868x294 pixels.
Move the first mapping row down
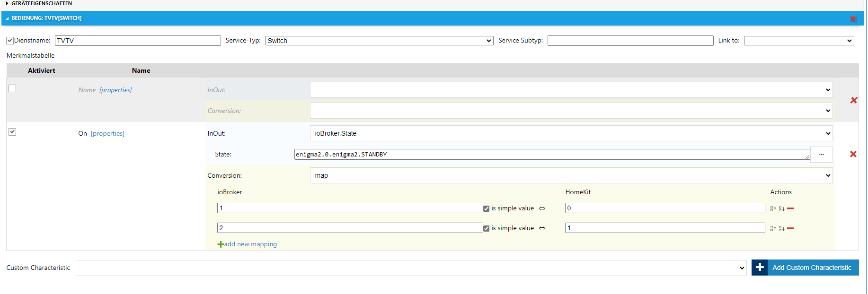[781, 208]
